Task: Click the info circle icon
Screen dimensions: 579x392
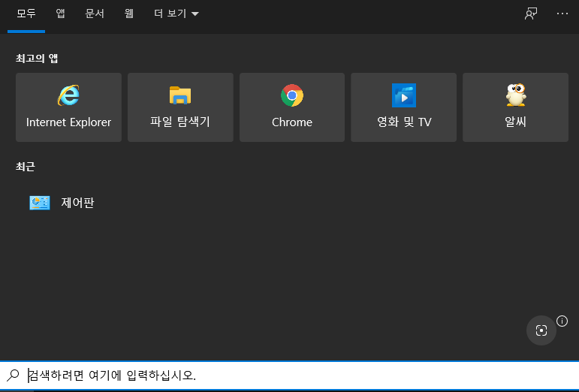Action: 562,321
